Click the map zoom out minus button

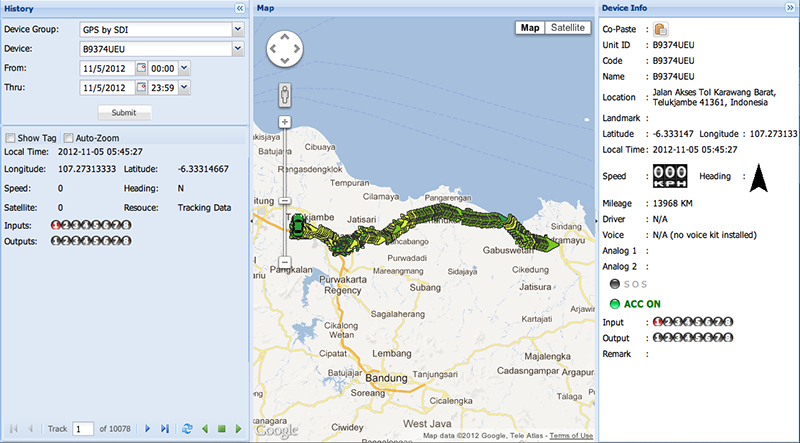[x=285, y=262]
